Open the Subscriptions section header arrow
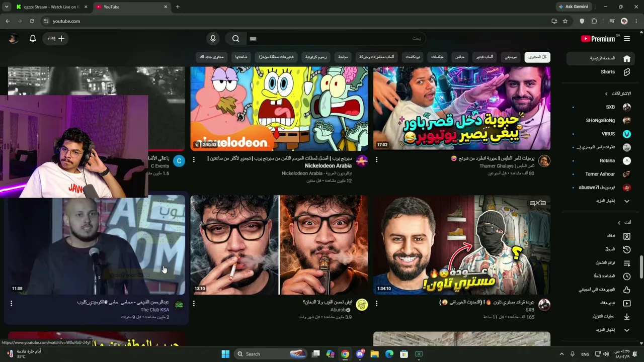This screenshot has width=644, height=362. tap(606, 94)
